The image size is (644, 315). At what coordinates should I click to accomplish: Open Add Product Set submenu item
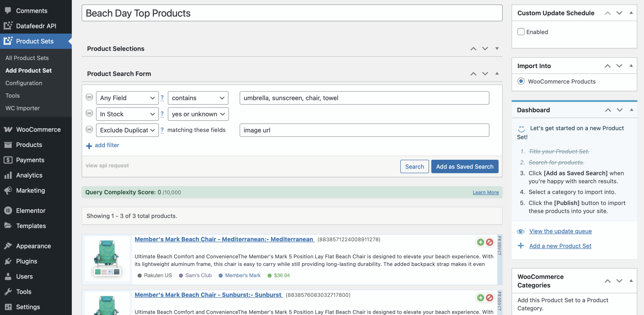[x=28, y=70]
